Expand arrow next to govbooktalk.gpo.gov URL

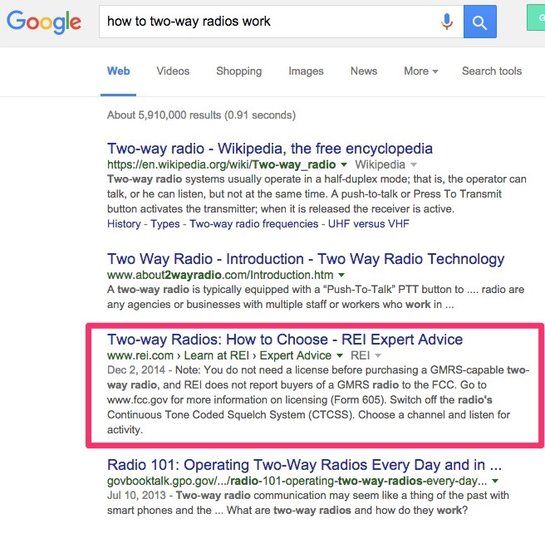(495, 481)
